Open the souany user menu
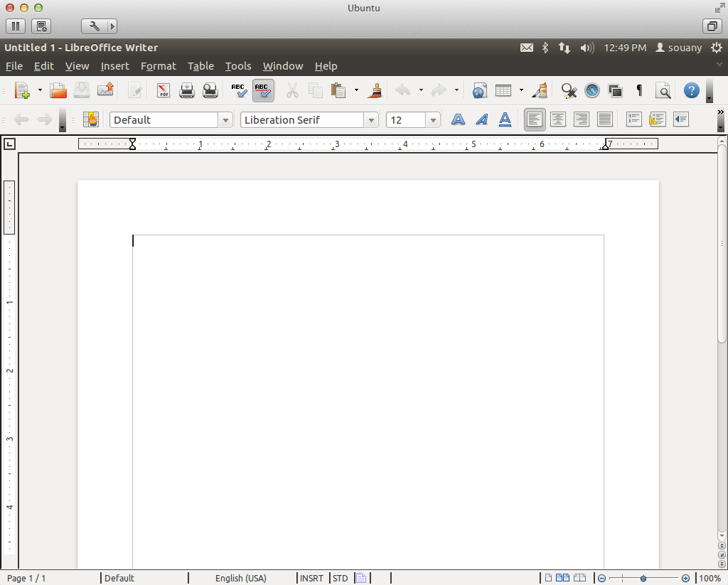 click(x=678, y=48)
